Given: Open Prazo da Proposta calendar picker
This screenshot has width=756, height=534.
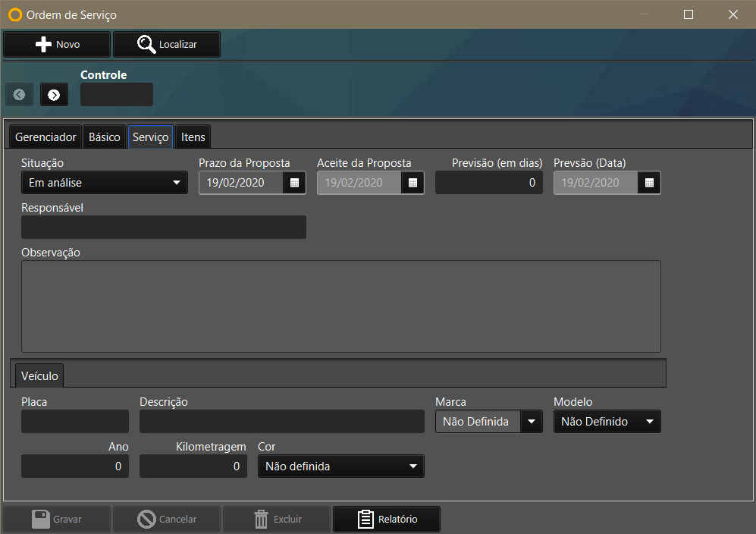Looking at the screenshot, I should pyautogui.click(x=294, y=183).
